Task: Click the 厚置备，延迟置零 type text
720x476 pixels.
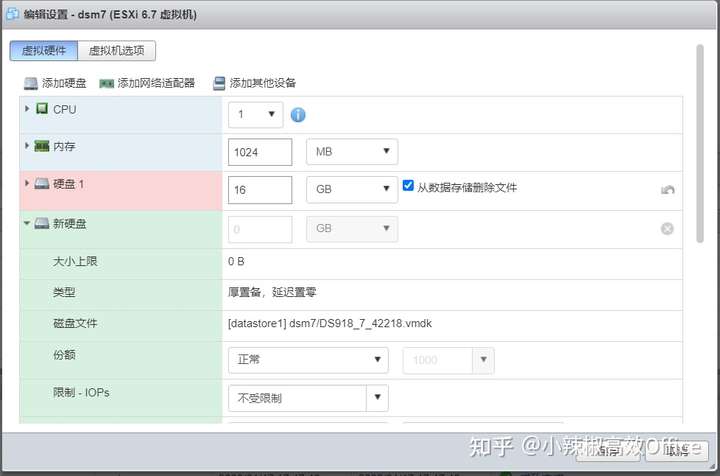Action: [x=272, y=292]
